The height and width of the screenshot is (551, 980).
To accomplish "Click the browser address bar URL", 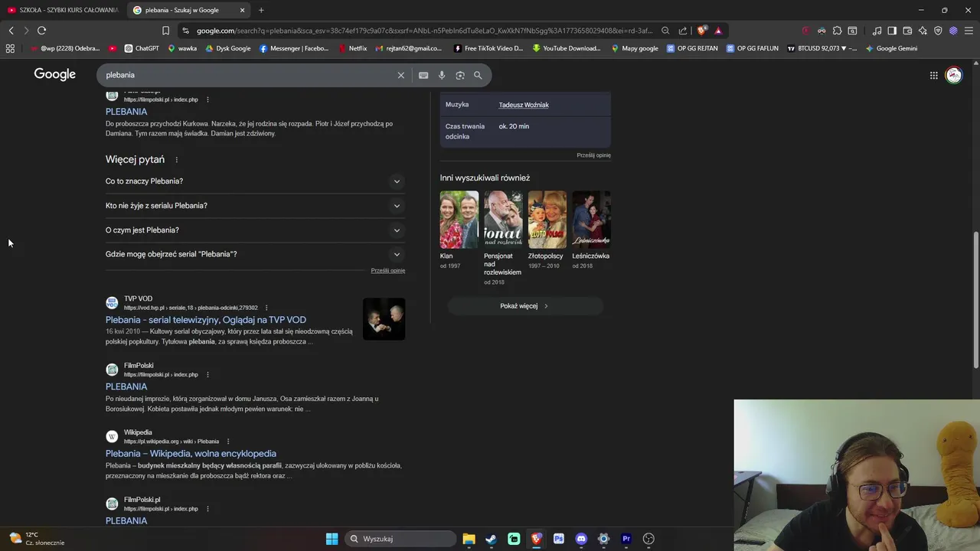I will [x=425, y=31].
